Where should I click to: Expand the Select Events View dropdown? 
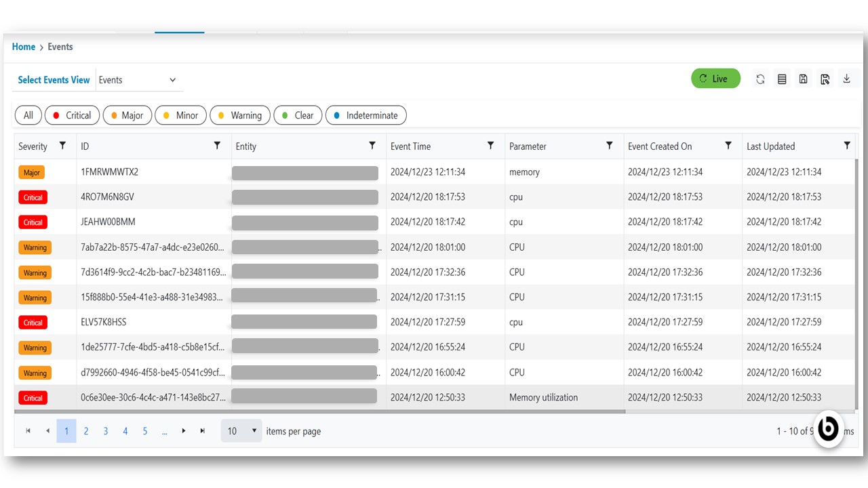pyautogui.click(x=140, y=80)
